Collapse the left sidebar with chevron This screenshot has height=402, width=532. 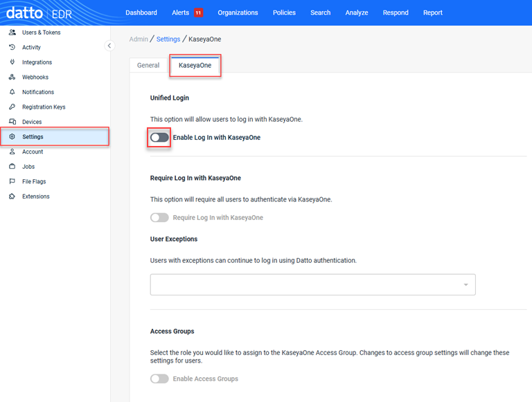pyautogui.click(x=109, y=46)
